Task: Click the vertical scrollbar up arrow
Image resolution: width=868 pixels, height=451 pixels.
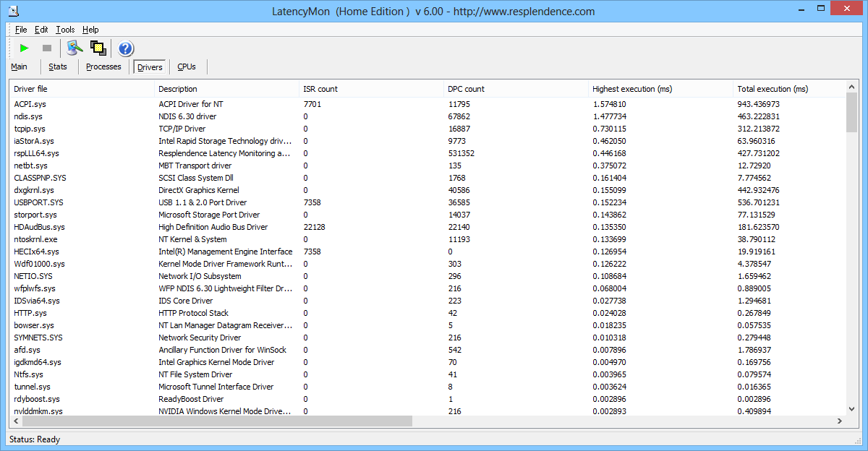Action: (851, 87)
